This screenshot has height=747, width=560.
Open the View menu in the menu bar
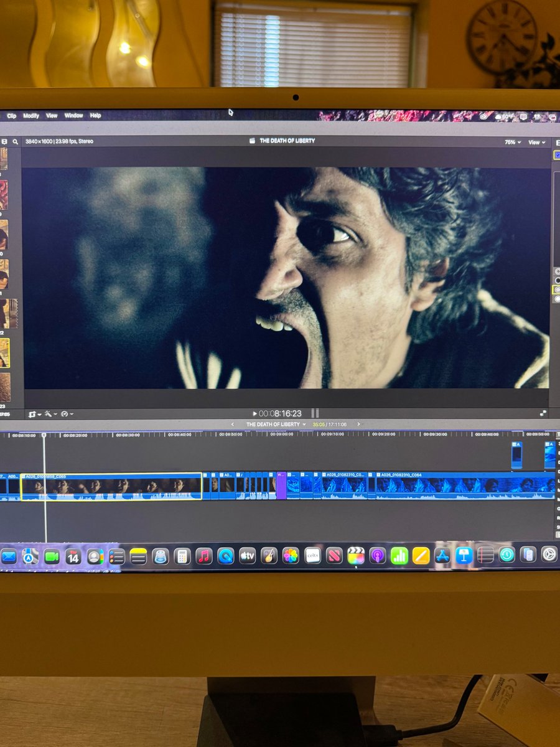52,116
